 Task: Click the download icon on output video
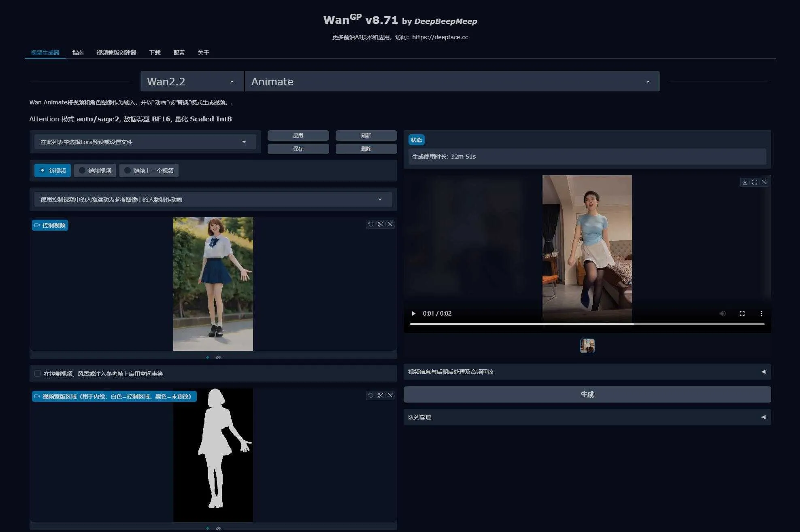click(745, 182)
